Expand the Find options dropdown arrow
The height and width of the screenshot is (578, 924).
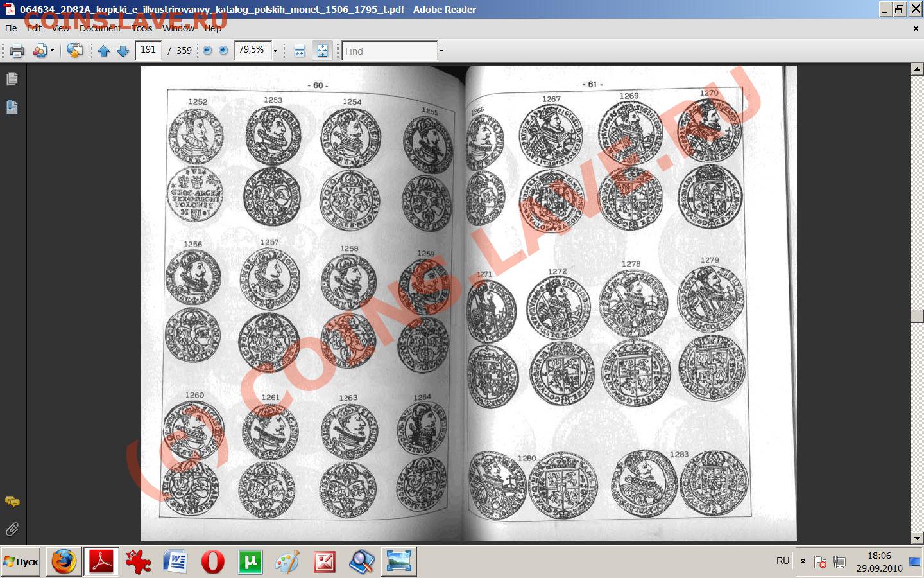pos(441,51)
